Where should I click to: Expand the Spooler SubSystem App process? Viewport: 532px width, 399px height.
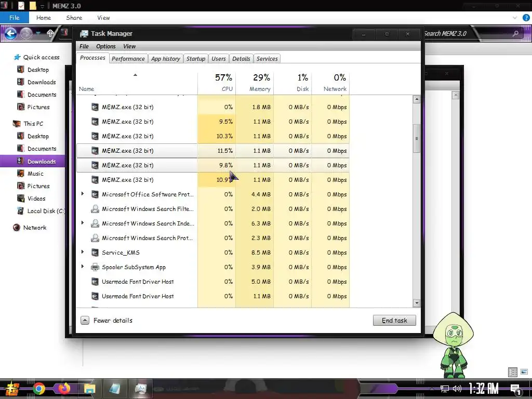[x=83, y=267]
